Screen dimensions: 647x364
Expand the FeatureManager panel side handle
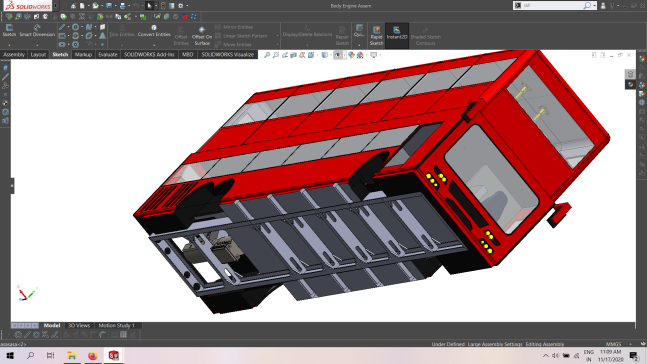click(x=12, y=186)
